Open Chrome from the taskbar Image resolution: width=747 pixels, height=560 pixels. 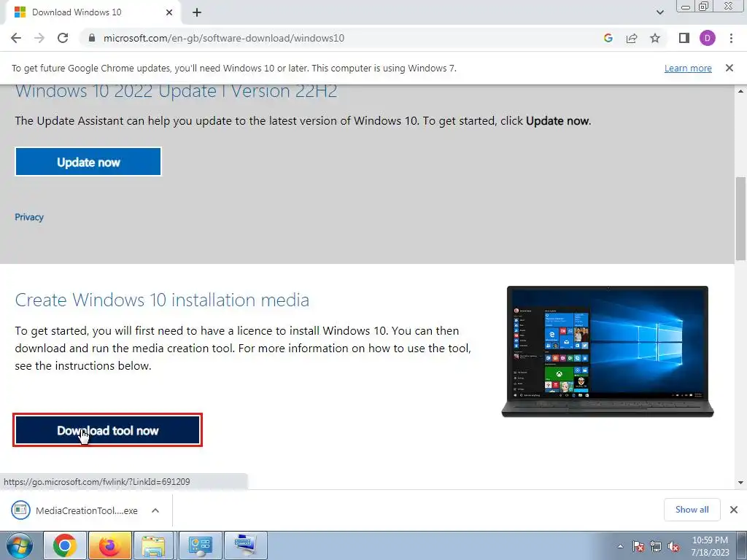[x=65, y=545]
